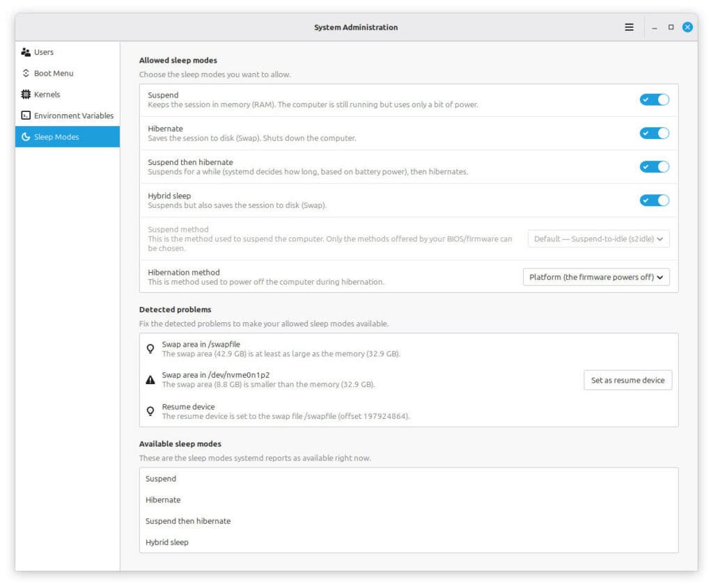Image resolution: width=713 pixels, height=588 pixels.
Task: Click the Swap area in /dev/nvme0n1p2 text
Action: [x=216, y=375]
